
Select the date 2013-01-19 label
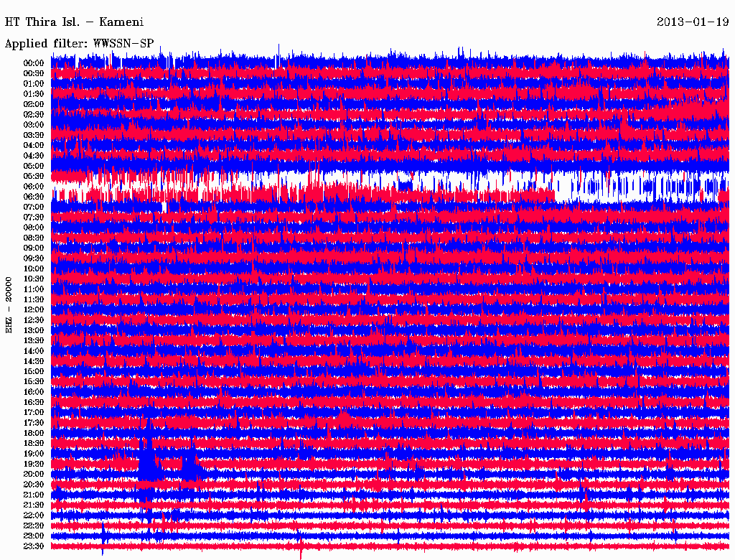[x=693, y=22]
